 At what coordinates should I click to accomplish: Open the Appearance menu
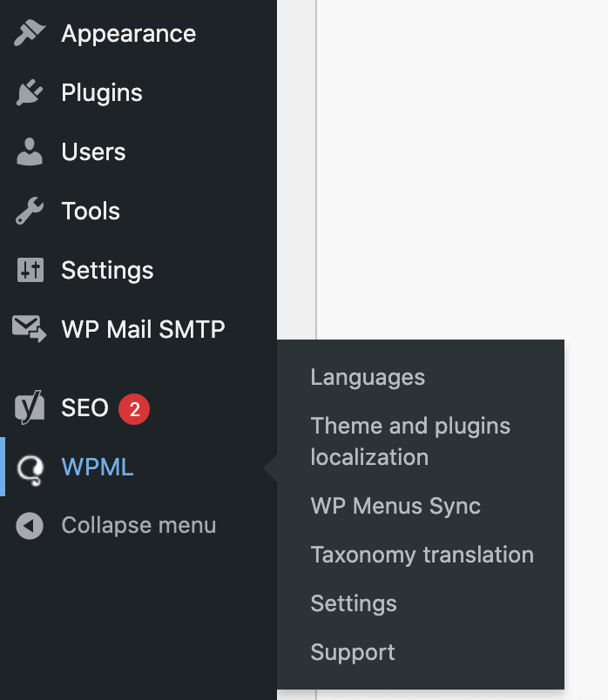pyautogui.click(x=128, y=34)
